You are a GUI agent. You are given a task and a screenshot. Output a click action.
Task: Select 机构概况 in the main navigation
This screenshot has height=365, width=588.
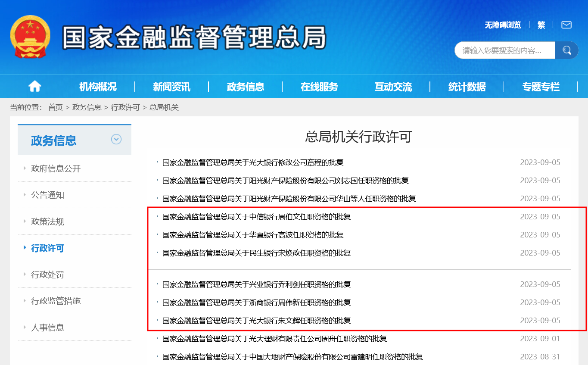pos(98,87)
